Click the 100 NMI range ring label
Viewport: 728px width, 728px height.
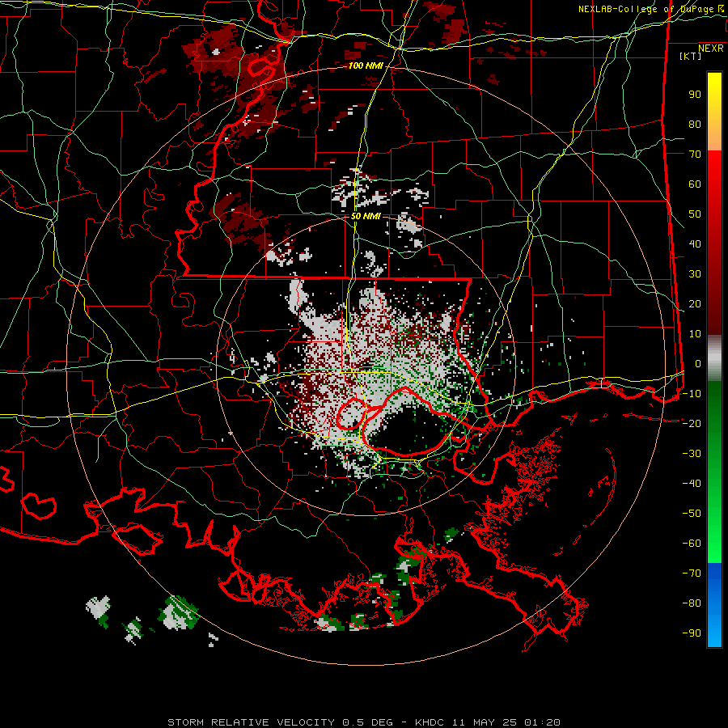(x=366, y=66)
